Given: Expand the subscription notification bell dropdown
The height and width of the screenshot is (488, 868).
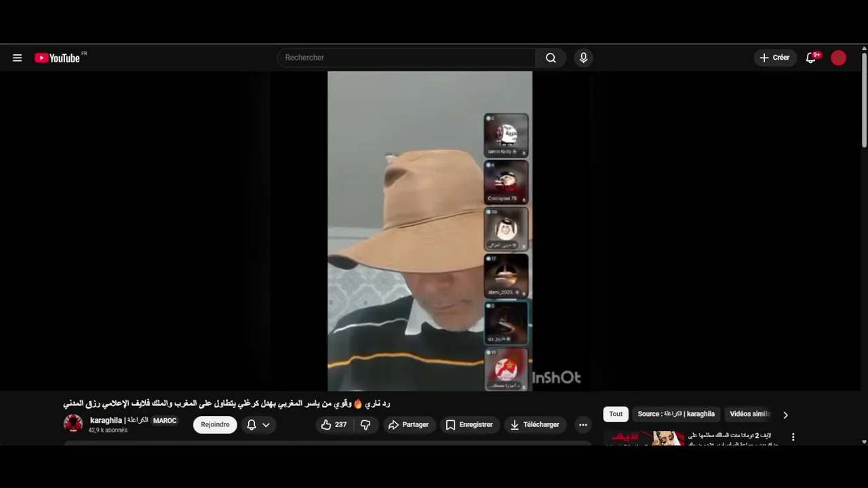Looking at the screenshot, I should tap(258, 424).
